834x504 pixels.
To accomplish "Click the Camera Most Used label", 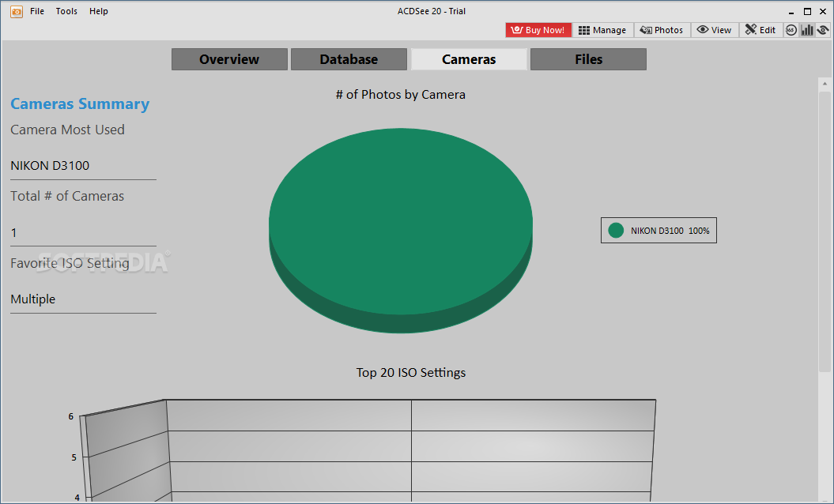I will [x=67, y=130].
